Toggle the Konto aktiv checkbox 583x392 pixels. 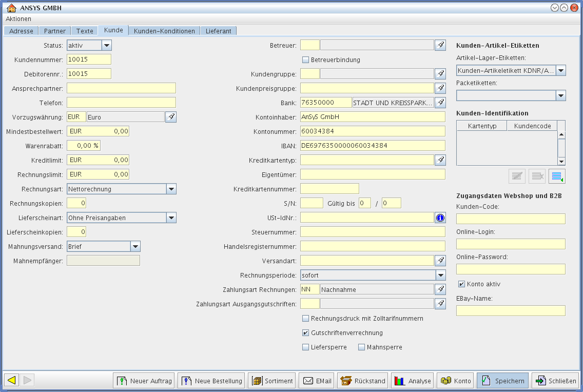click(x=461, y=284)
